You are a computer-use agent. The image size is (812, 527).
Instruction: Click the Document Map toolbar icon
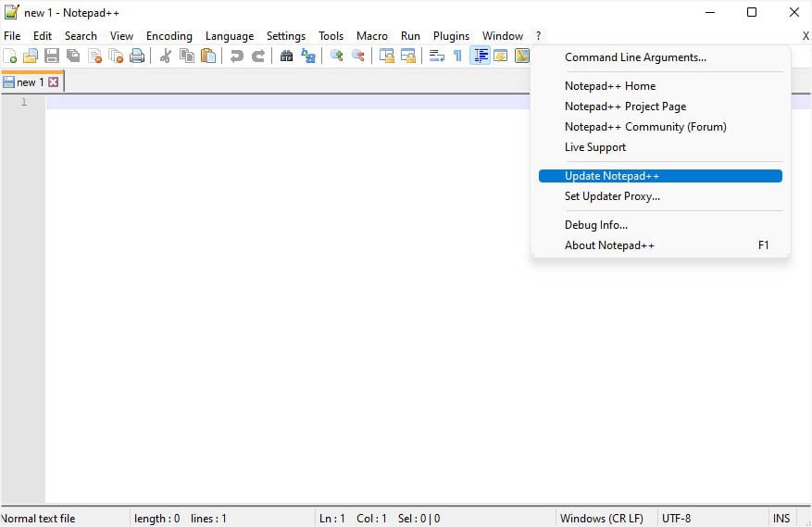pos(522,56)
